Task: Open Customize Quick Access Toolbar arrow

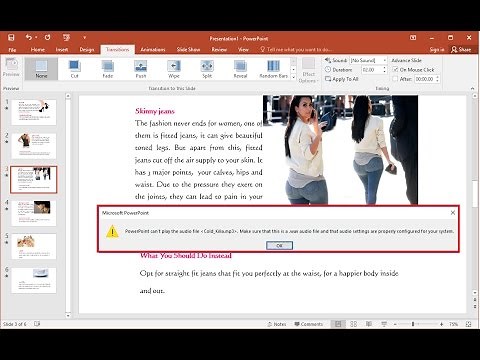Action: pyautogui.click(x=85, y=37)
